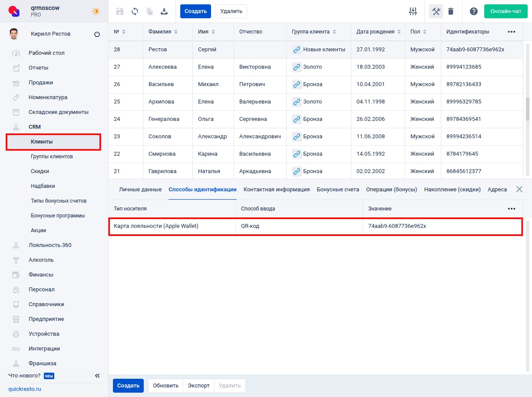Open the settings wrench icon in the toolbar

[436, 11]
